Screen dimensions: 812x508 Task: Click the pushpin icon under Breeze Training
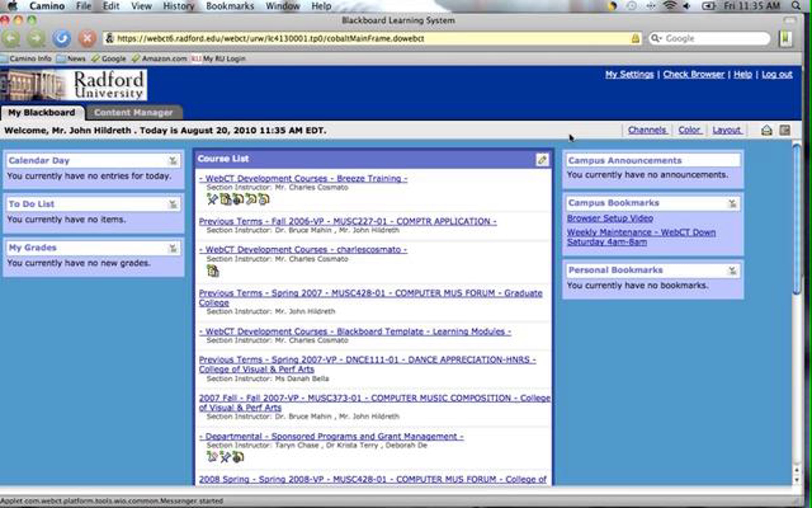[212, 199]
